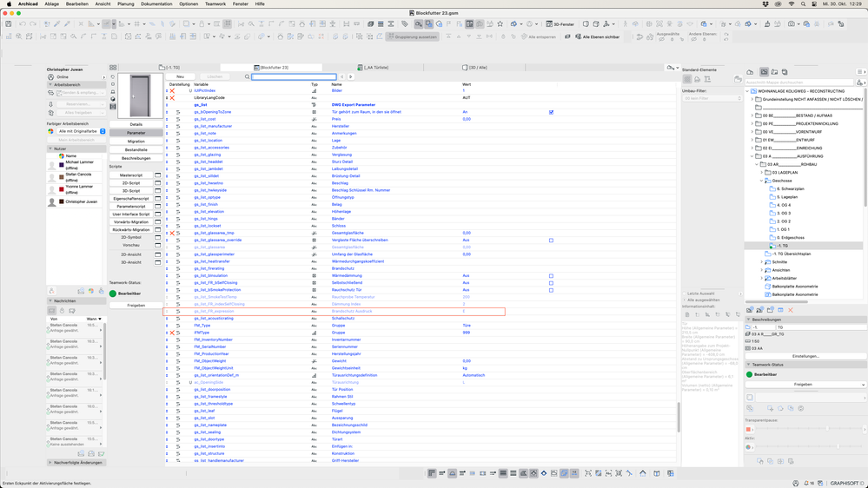
Task: Click the Migration button
Action: point(136,141)
